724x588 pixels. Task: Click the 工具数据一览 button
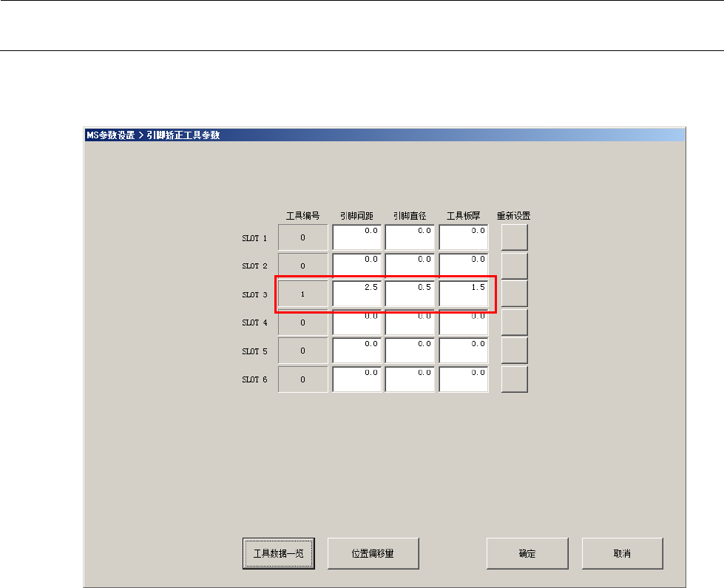tap(278, 553)
